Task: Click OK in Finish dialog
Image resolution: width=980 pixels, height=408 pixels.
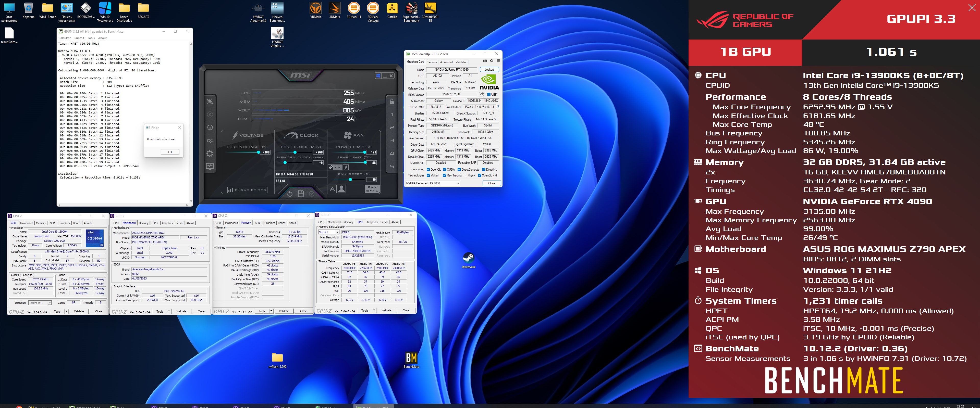Action: pos(170,152)
